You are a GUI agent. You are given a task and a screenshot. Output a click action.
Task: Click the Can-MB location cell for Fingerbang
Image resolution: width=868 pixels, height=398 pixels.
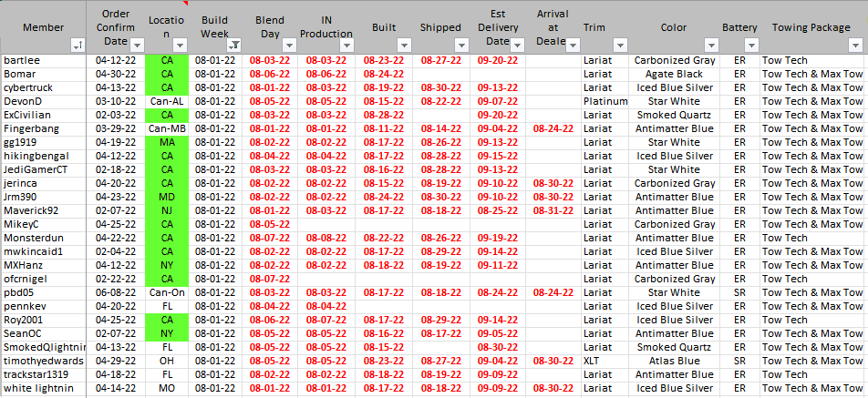pyautogui.click(x=167, y=128)
